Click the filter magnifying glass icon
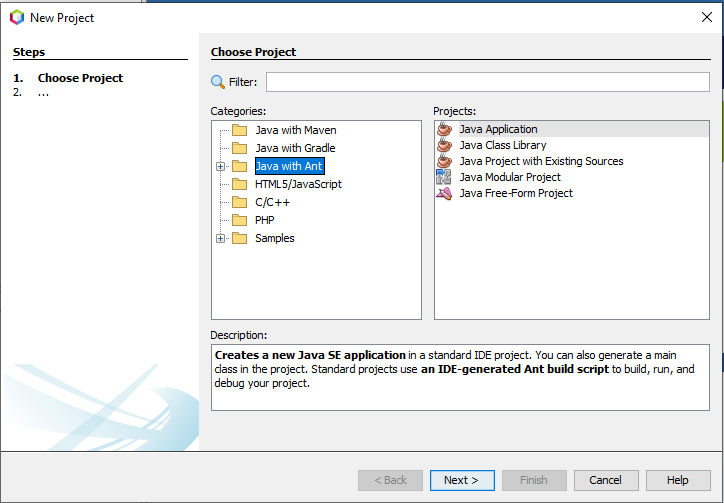Screen dimensions: 724x503 pos(218,82)
